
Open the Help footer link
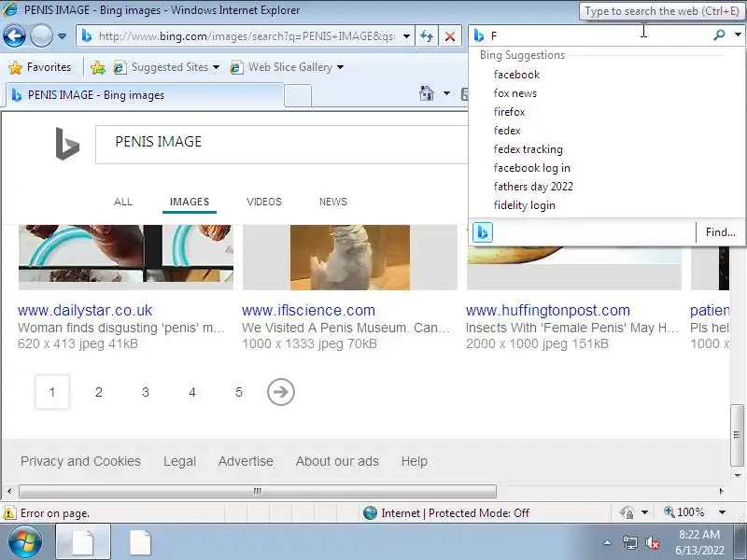(x=414, y=461)
